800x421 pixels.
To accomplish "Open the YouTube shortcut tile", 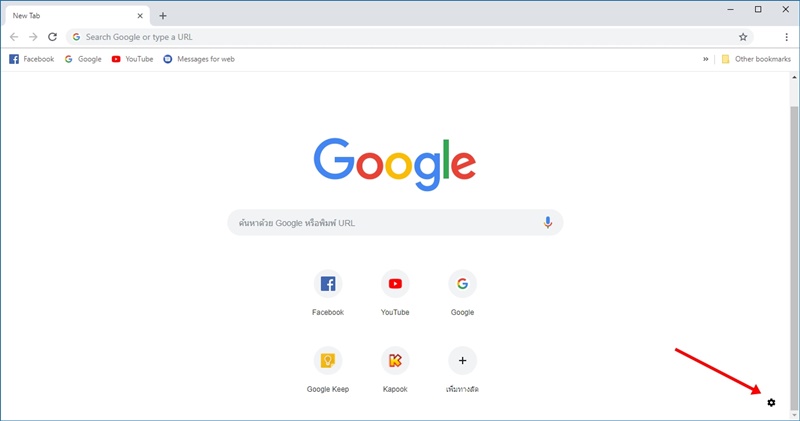I will point(395,293).
